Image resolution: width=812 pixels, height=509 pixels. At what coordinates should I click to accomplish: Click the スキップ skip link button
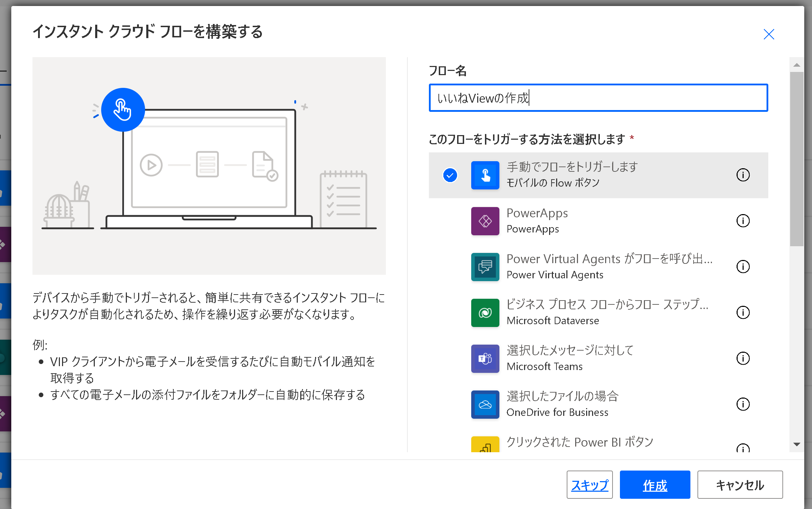click(x=590, y=485)
